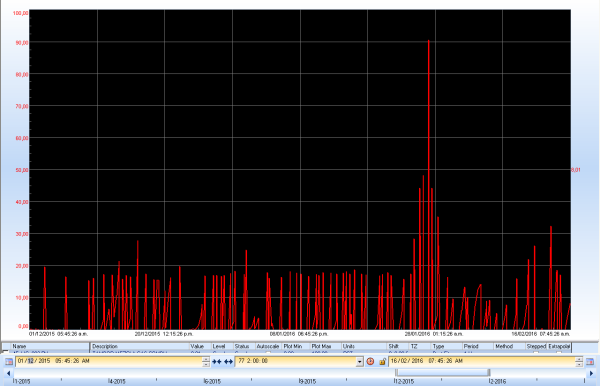Open the start date calendar icon
Image resolution: width=600 pixels, height=386 pixels.
[9, 362]
